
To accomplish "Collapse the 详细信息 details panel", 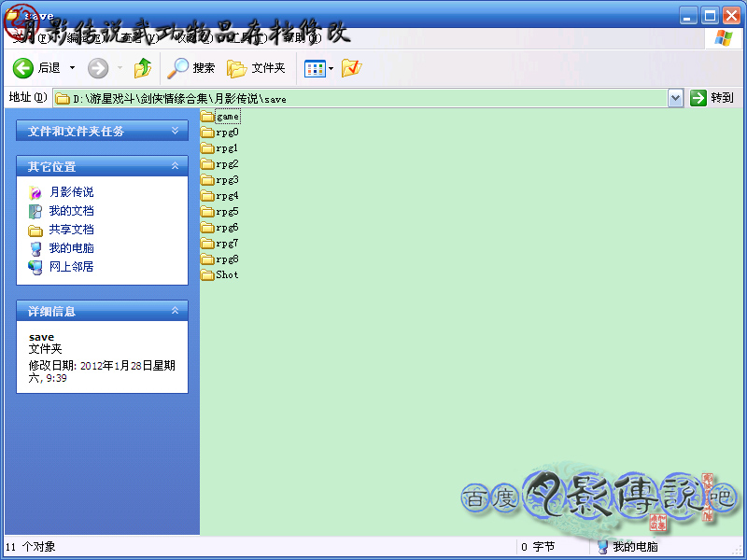I will pyautogui.click(x=175, y=311).
